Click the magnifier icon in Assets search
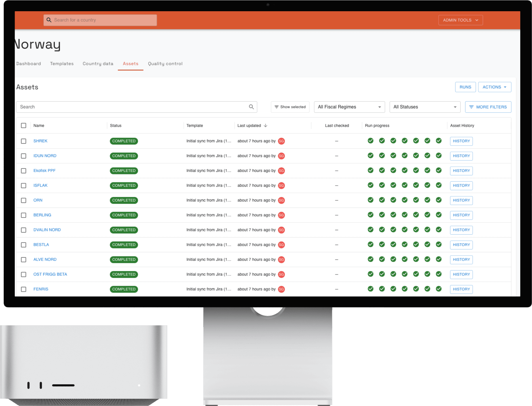532x406 pixels. [x=251, y=107]
